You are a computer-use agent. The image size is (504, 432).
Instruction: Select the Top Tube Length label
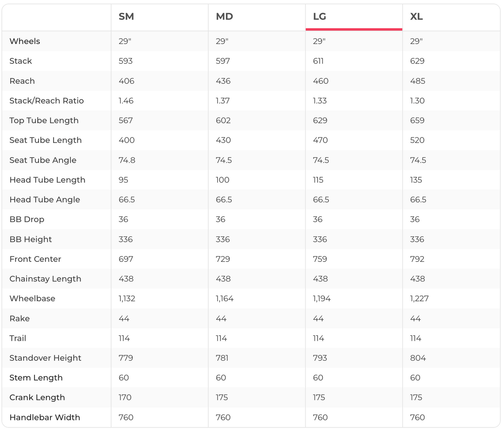[x=44, y=120]
